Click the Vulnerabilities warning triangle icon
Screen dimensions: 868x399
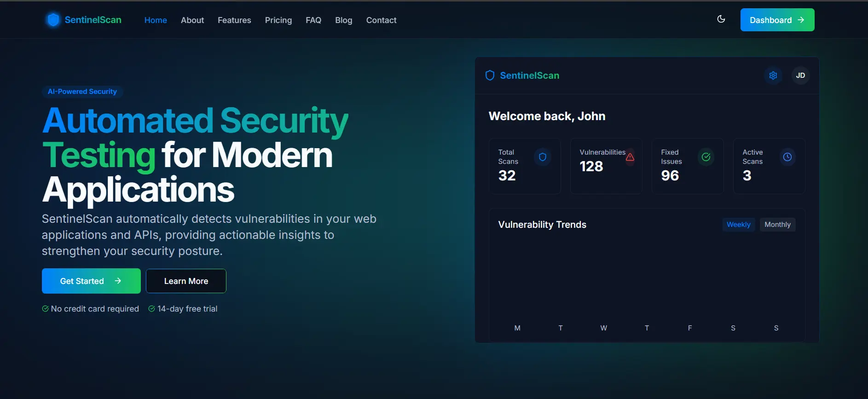pos(630,157)
